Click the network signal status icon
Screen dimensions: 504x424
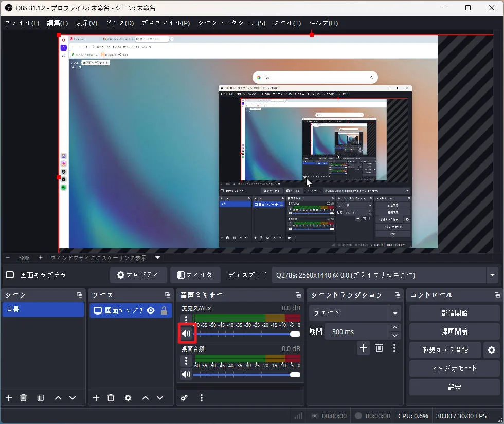tap(299, 416)
